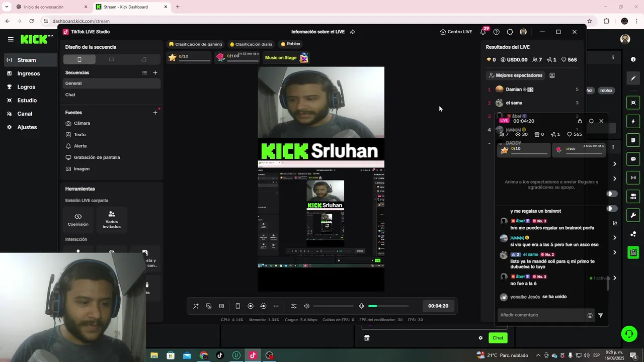
Task: Open TikTok LIVE Studio in Windows taskbar
Action: click(253, 355)
